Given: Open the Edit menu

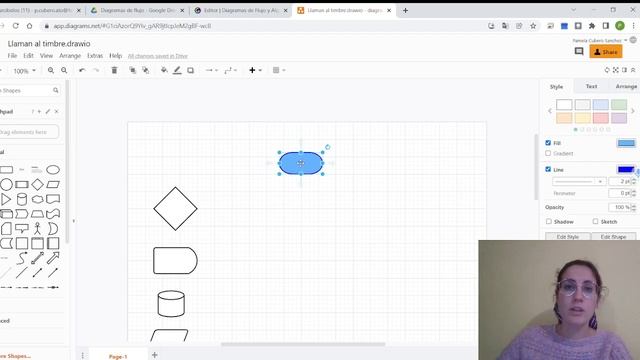Looking at the screenshot, I should tap(28, 56).
